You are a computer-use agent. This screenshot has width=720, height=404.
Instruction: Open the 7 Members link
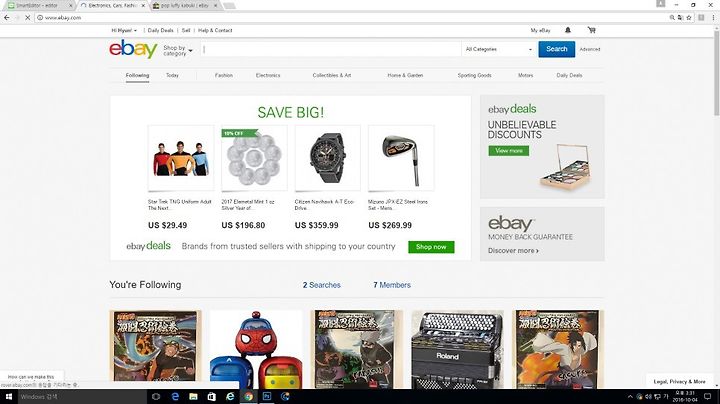[x=392, y=285]
